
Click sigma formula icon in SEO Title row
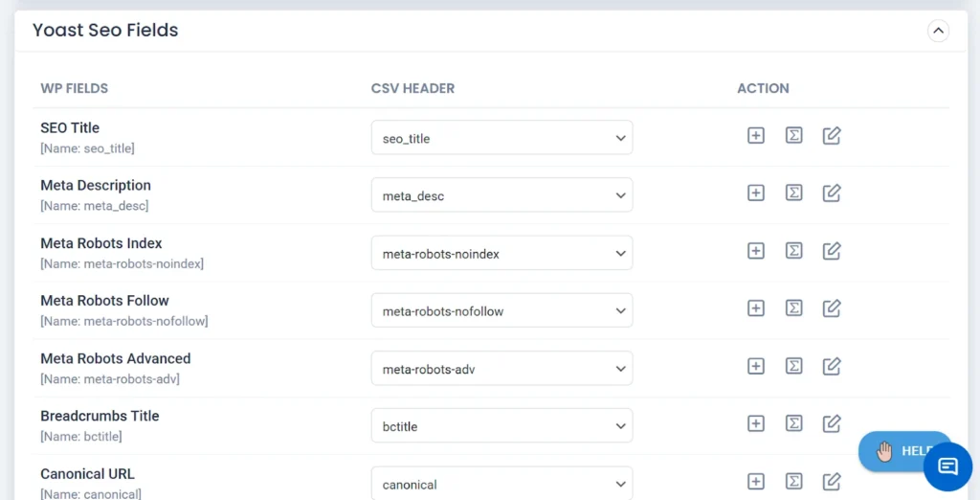click(793, 135)
